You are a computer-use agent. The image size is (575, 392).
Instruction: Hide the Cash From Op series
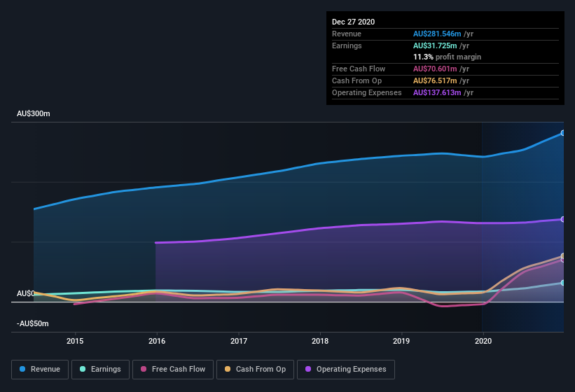pyautogui.click(x=254, y=369)
